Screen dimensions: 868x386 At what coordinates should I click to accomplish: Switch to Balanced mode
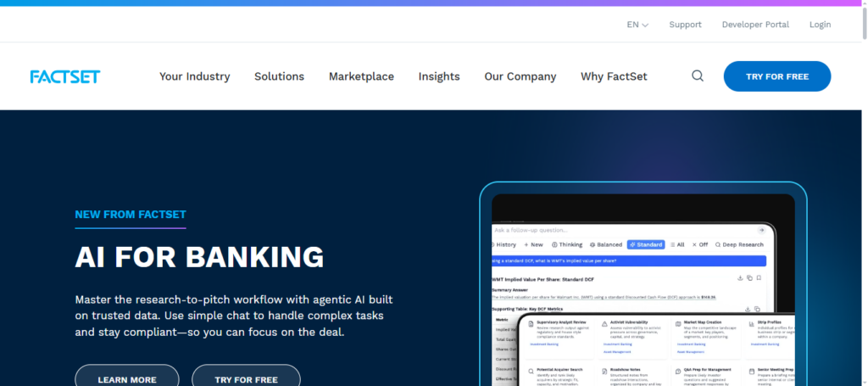605,244
